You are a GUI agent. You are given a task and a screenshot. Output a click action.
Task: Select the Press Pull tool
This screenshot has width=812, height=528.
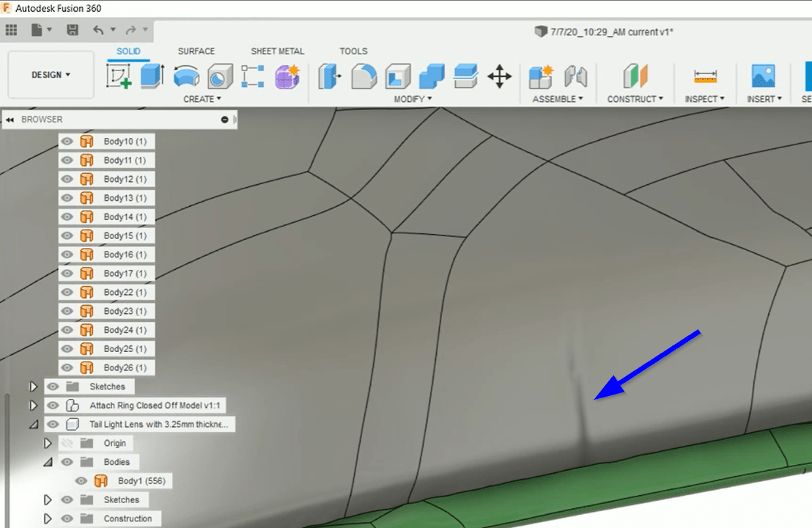coord(329,77)
